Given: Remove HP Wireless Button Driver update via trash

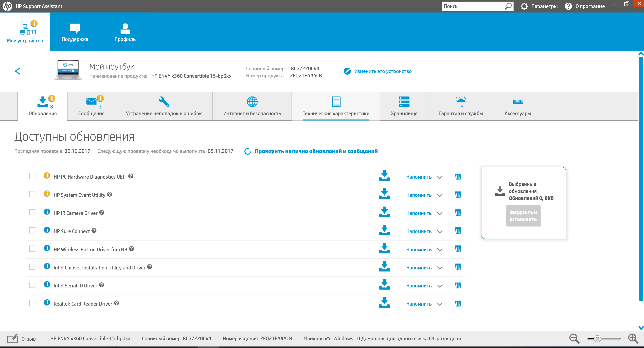Looking at the screenshot, I should [458, 249].
